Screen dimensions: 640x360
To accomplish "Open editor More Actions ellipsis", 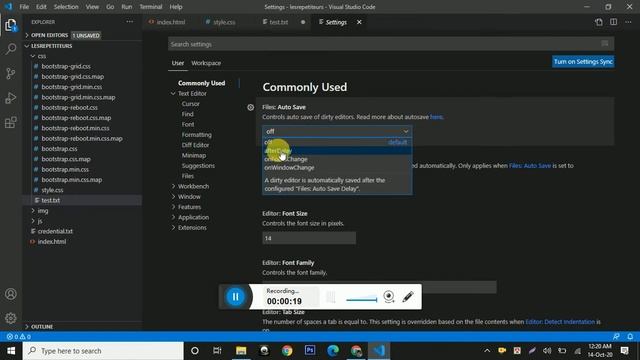I will [x=629, y=22].
